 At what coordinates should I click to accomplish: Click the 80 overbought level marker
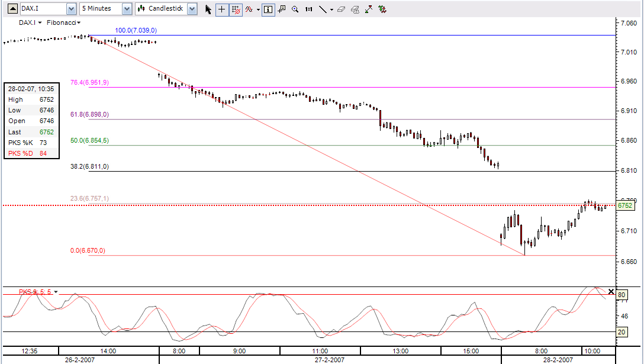(622, 295)
